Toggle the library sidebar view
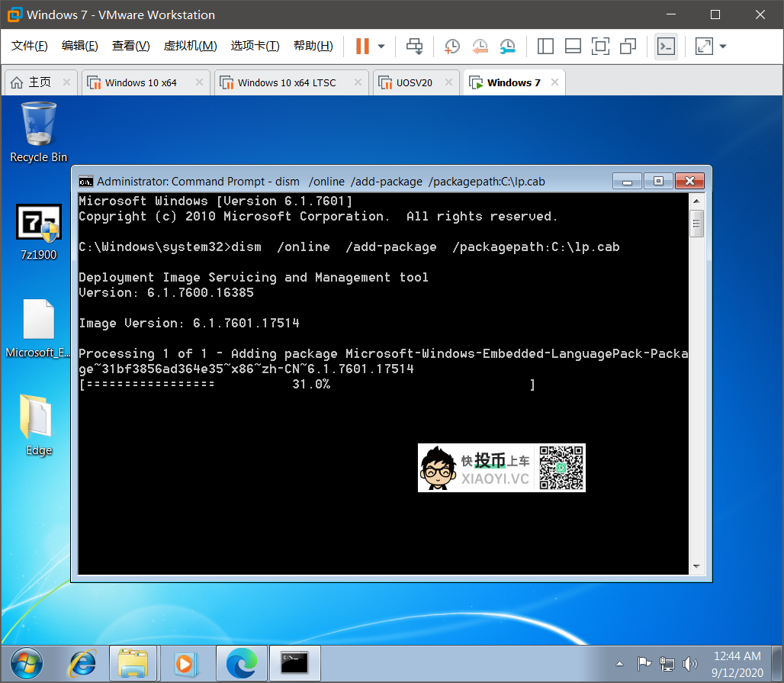This screenshot has width=784, height=683. pos(545,46)
